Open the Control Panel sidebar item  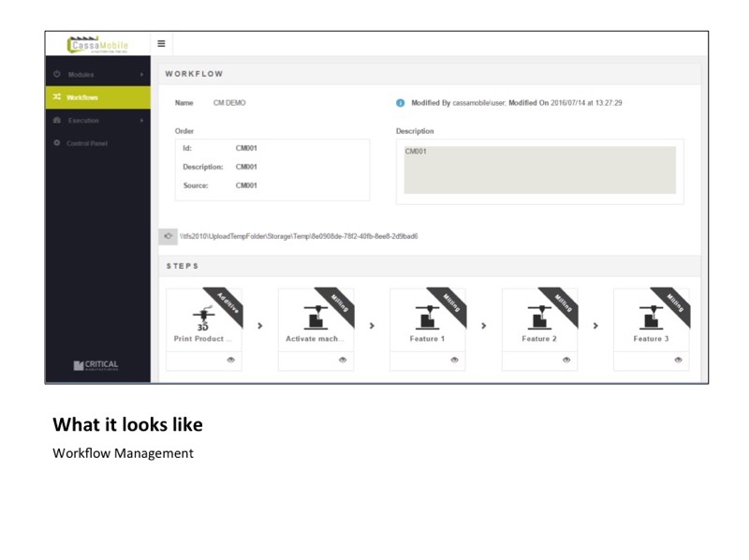click(98, 143)
